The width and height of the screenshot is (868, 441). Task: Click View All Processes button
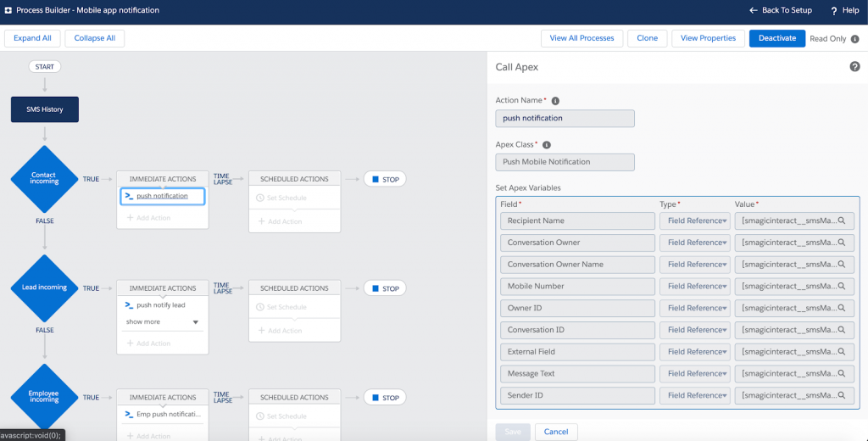click(581, 38)
